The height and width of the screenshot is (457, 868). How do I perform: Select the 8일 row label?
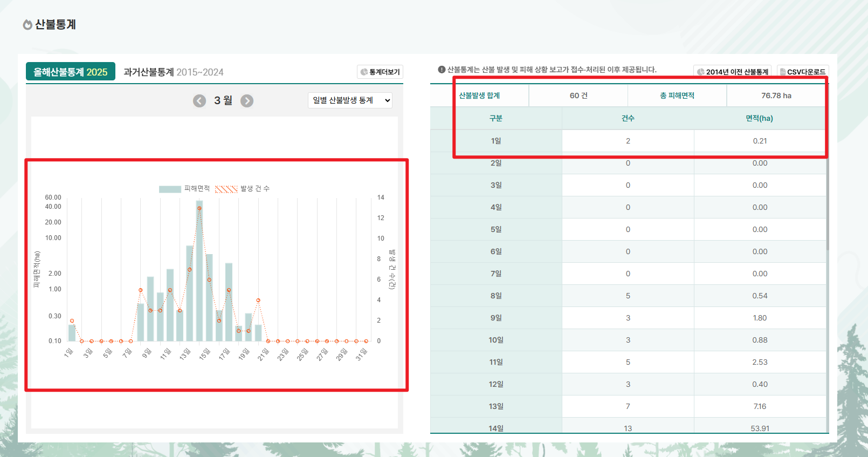tap(496, 296)
